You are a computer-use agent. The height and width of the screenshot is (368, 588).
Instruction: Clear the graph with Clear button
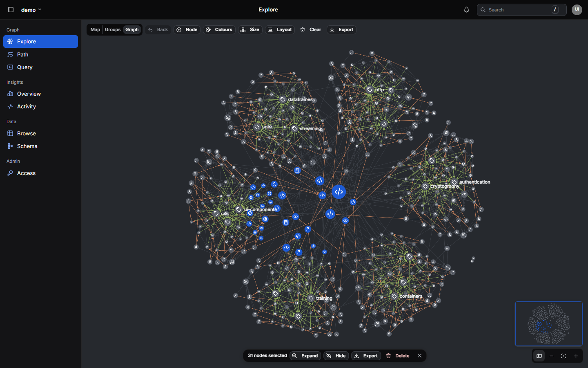(311, 30)
